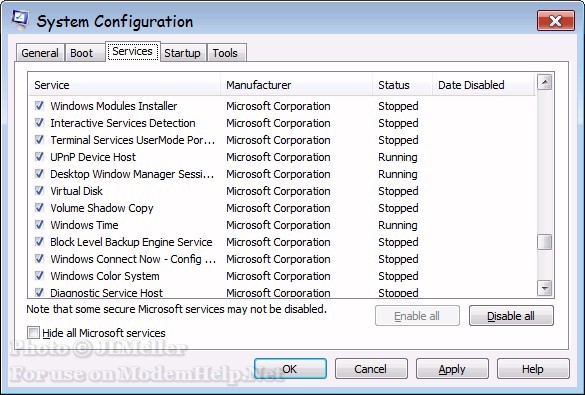This screenshot has height=395, width=585.
Task: Toggle the Windows Time checkbox
Action: tap(39, 225)
